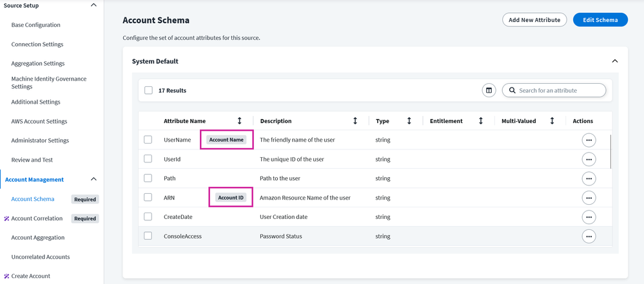Select all 17 results checkbox
The width and height of the screenshot is (644, 284).
point(149,90)
